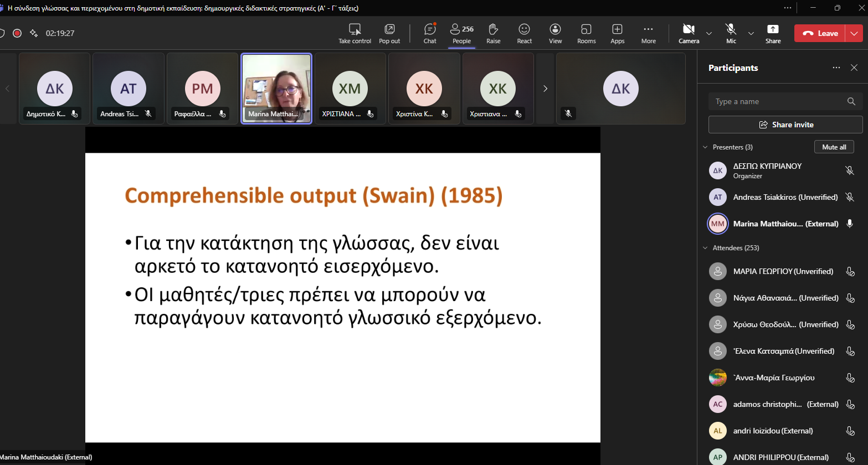This screenshot has height=465, width=868.
Task: Collapse the Presenters (3) section
Action: tap(705, 147)
